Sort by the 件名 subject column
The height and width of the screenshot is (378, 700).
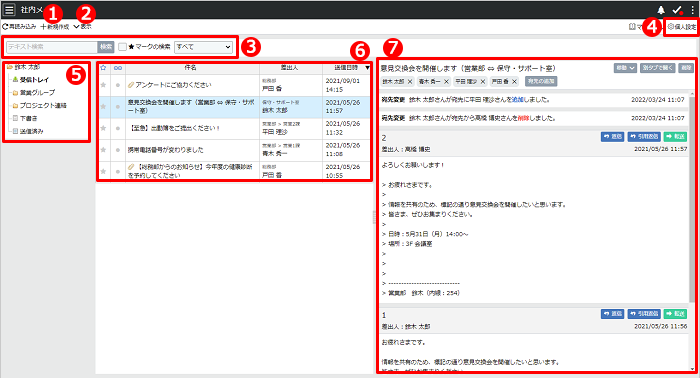(x=191, y=68)
